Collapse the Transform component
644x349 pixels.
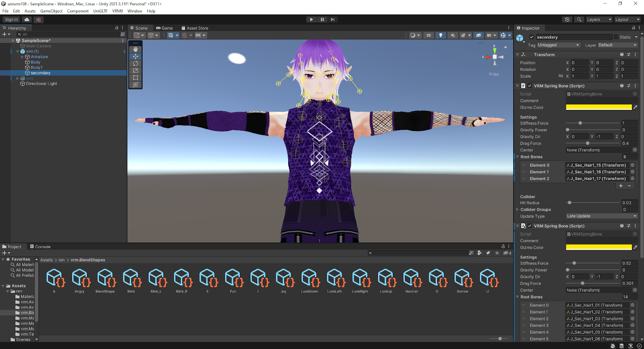click(x=518, y=54)
